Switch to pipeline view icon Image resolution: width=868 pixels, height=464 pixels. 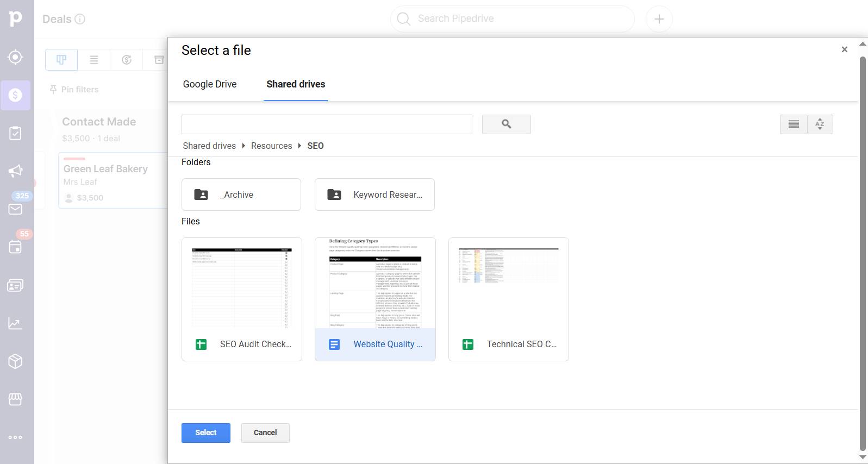pos(61,60)
